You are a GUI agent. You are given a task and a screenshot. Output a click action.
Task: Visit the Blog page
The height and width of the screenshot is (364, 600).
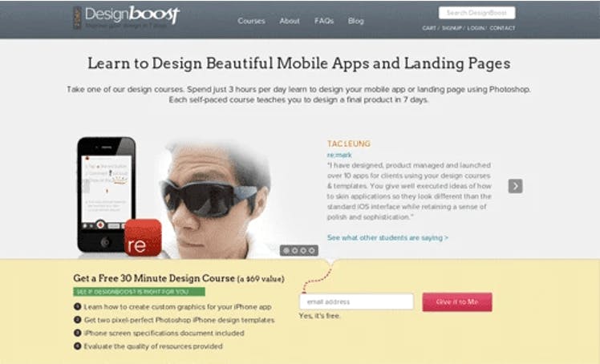356,21
